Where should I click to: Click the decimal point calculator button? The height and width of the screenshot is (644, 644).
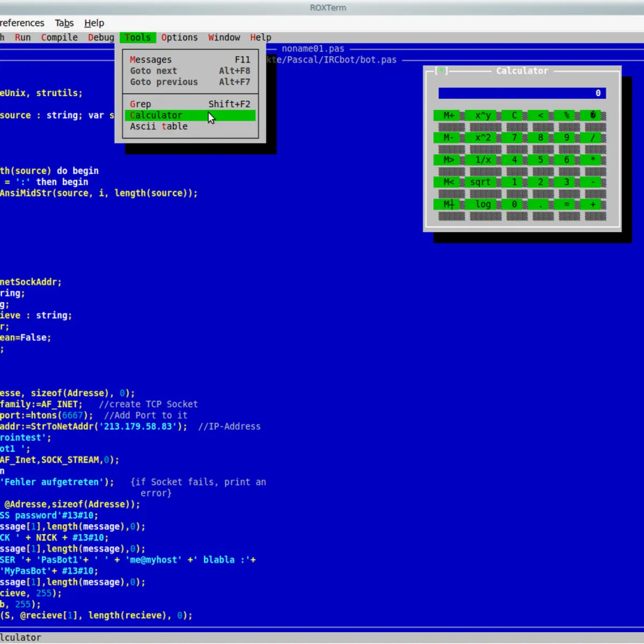pos(538,204)
